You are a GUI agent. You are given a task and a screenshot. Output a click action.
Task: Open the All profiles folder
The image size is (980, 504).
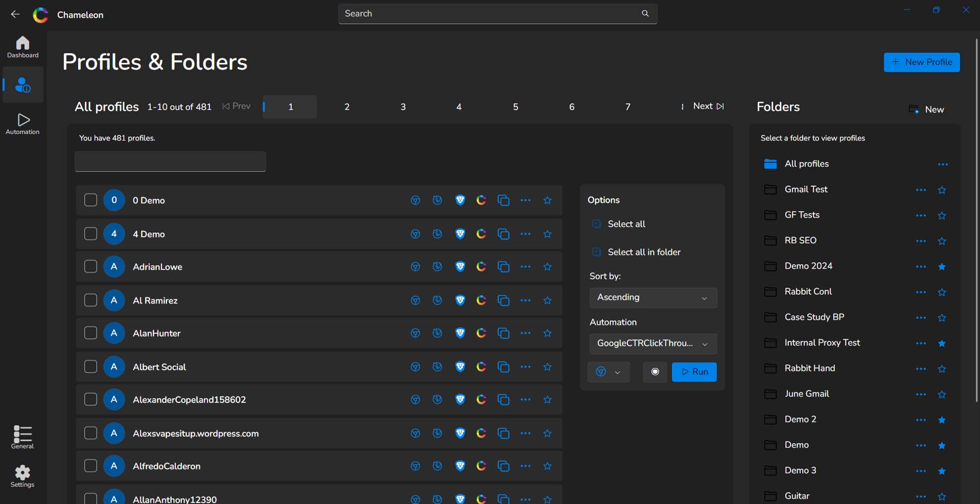(807, 164)
